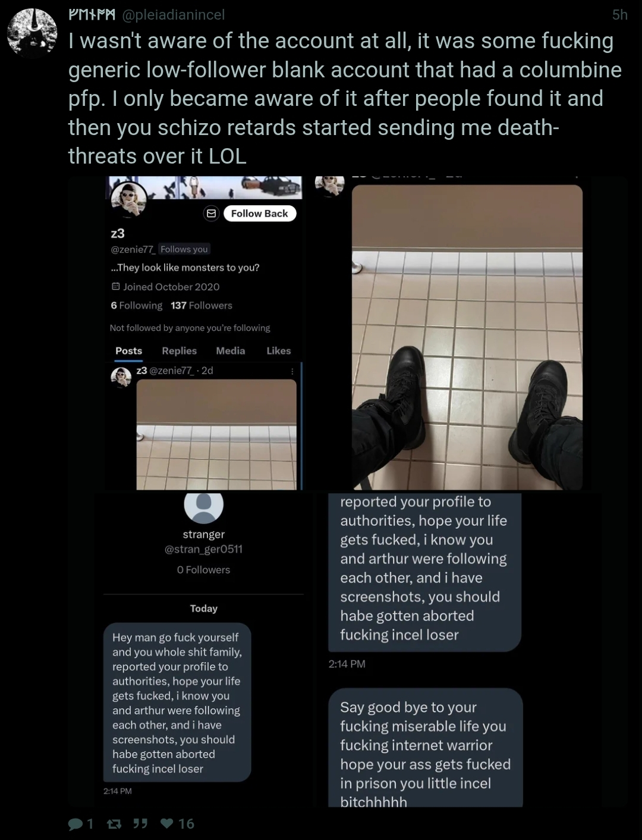Tap the three-dot menu on z3's post
The height and width of the screenshot is (840, 642).
click(292, 371)
